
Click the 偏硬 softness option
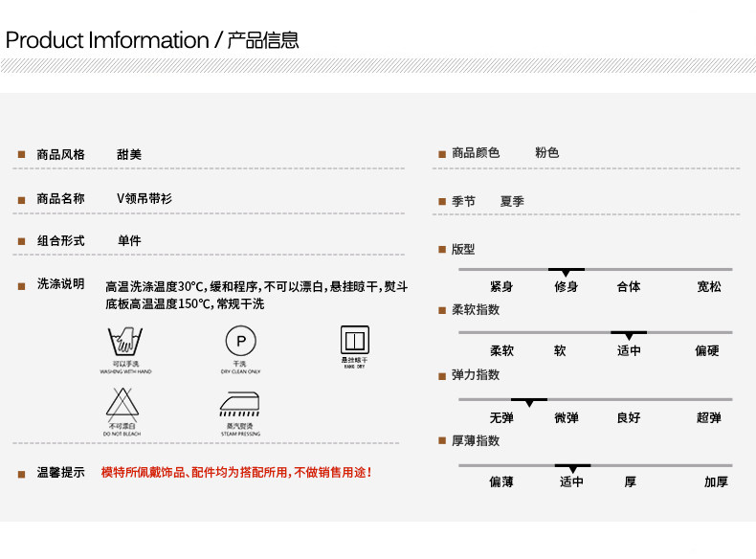707,350
